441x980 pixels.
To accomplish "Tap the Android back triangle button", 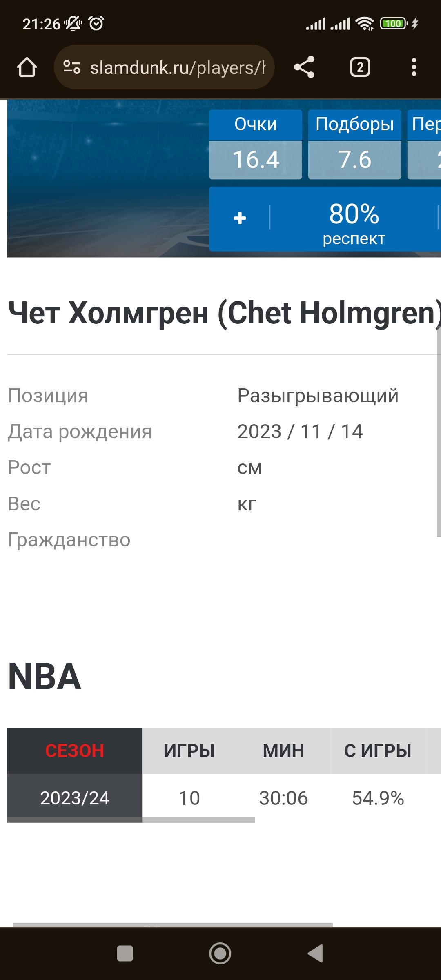I will click(315, 953).
